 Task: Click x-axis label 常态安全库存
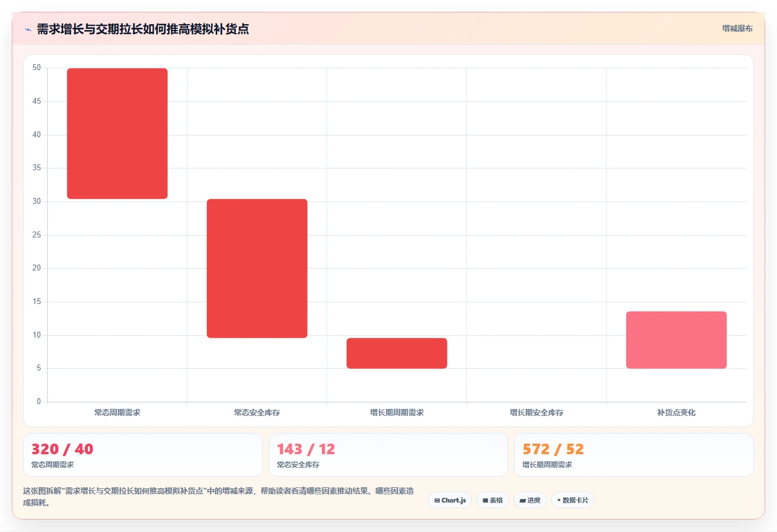pyautogui.click(x=257, y=412)
